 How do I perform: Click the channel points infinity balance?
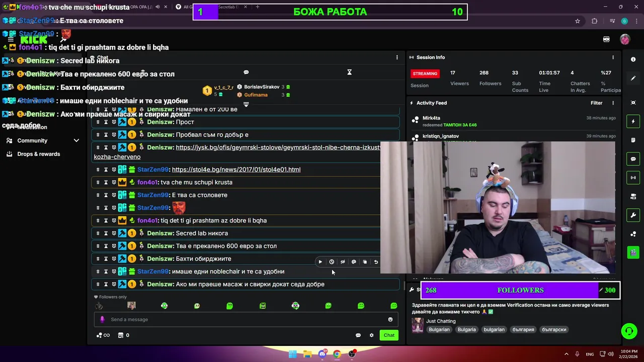point(103,335)
